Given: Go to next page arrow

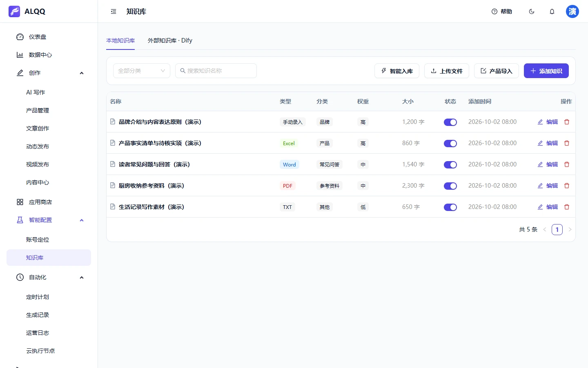Looking at the screenshot, I should click(570, 229).
